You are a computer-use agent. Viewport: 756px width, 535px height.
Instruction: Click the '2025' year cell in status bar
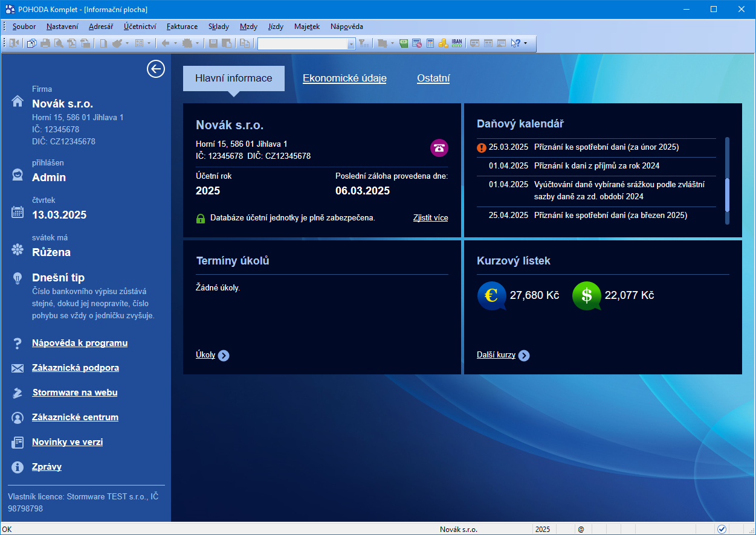point(542,530)
